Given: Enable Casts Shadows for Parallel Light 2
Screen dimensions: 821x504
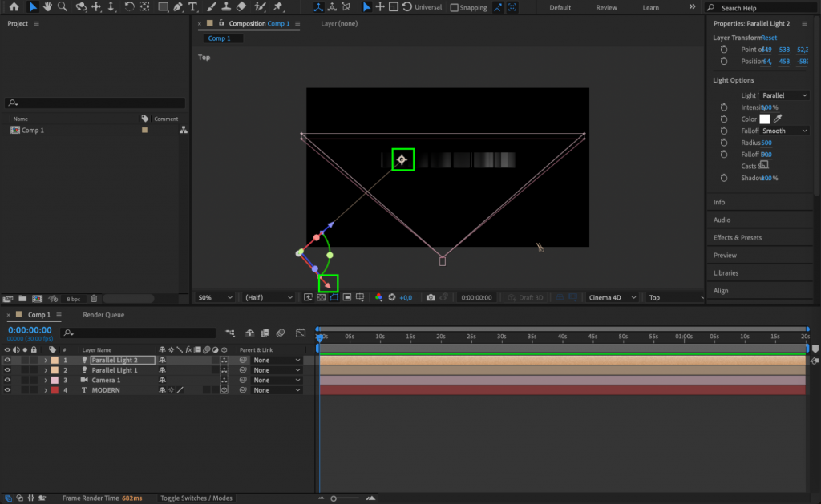Looking at the screenshot, I should tap(765, 166).
